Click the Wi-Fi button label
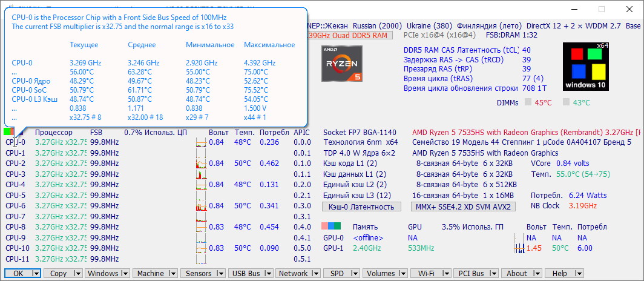Screen dimensions: 644x281 pos(426,273)
